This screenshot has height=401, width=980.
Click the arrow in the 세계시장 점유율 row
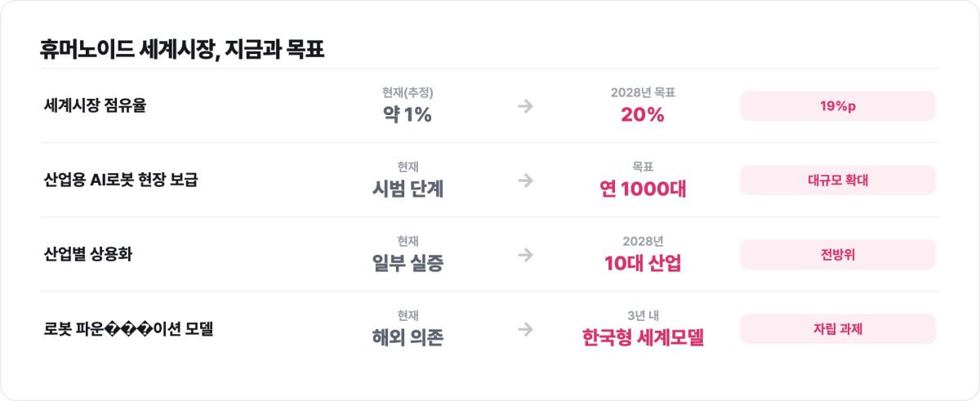[x=526, y=106]
